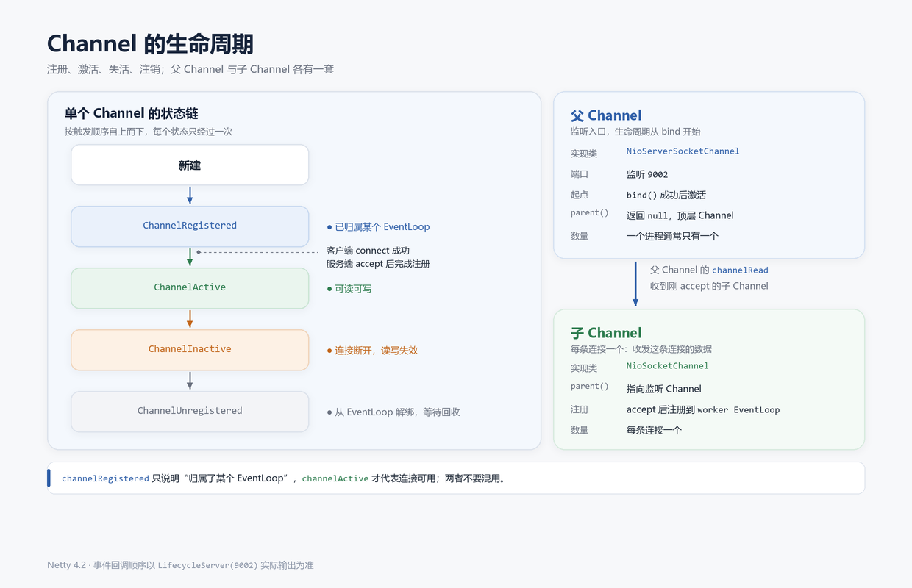Click "channelRegistered" in the bottom note
This screenshot has height=588, width=912.
click(105, 478)
